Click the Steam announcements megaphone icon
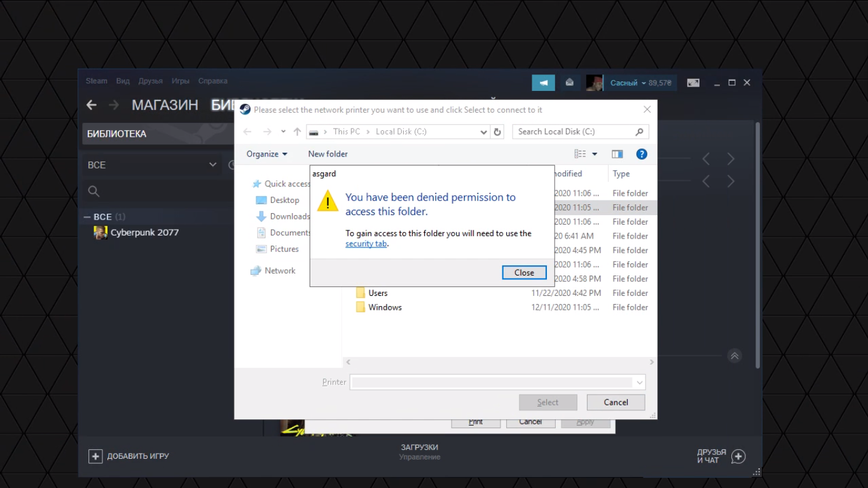Image resolution: width=868 pixels, height=488 pixels. click(x=543, y=83)
